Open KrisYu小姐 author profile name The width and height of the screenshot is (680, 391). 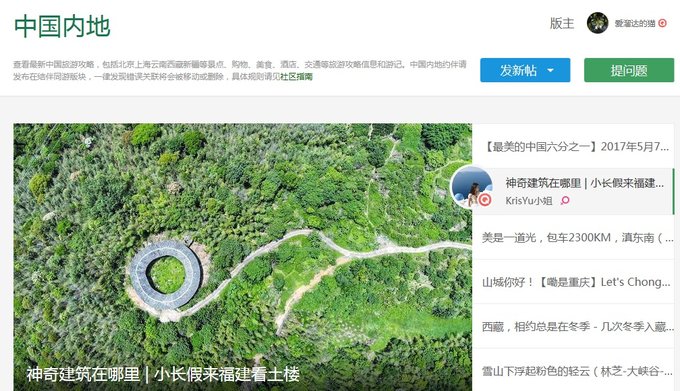[x=529, y=201]
